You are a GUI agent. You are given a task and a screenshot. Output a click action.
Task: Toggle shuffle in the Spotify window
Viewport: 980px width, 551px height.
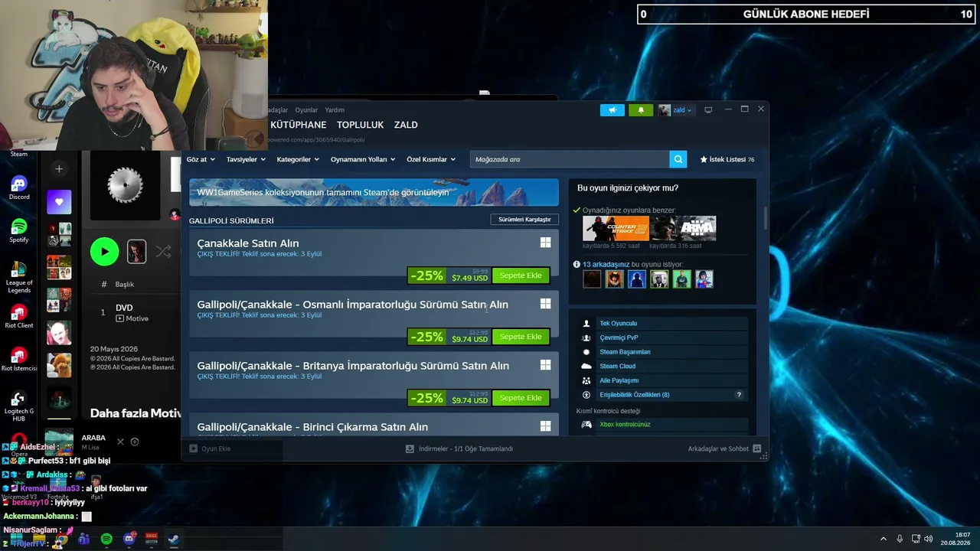pyautogui.click(x=163, y=252)
